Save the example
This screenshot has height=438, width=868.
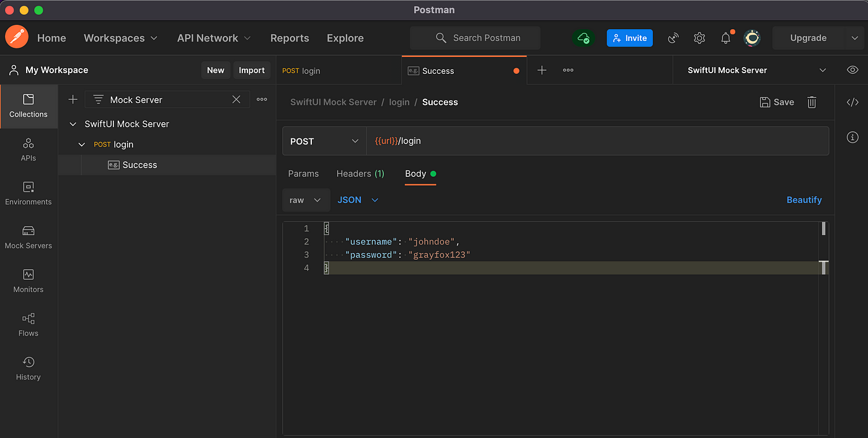777,102
